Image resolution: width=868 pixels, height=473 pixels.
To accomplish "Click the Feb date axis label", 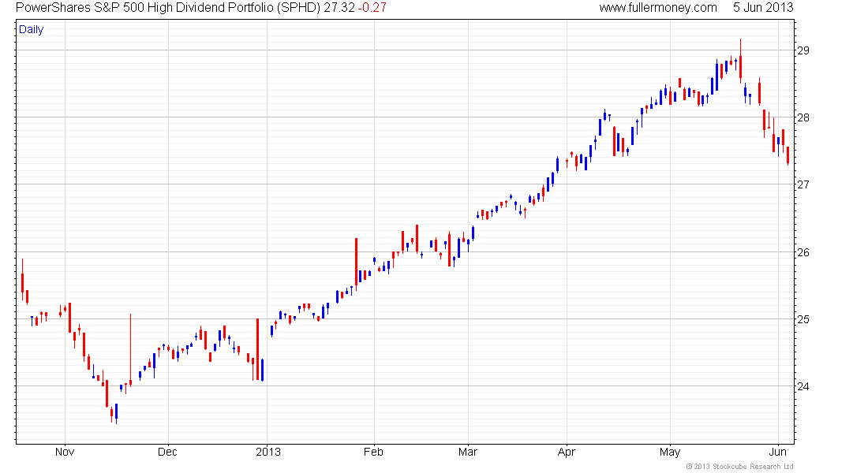I will (374, 452).
